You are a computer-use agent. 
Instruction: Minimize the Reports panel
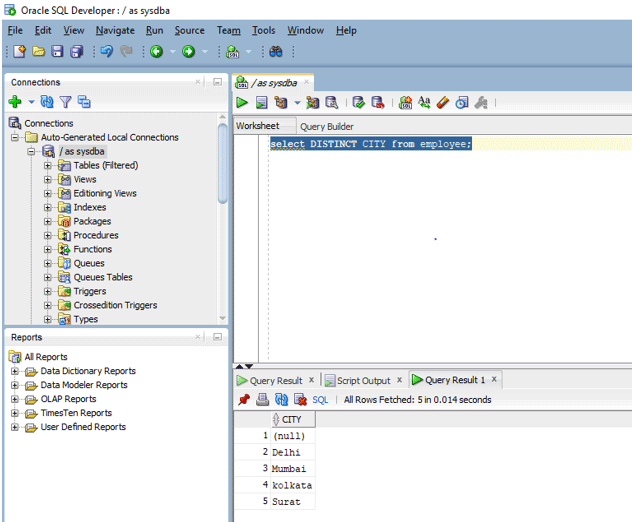(217, 337)
